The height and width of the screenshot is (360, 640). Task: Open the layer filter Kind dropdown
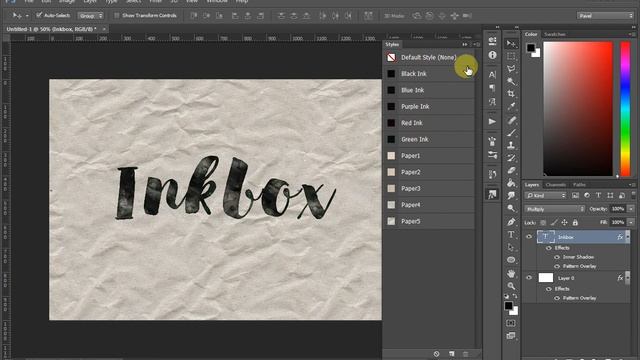tap(545, 196)
